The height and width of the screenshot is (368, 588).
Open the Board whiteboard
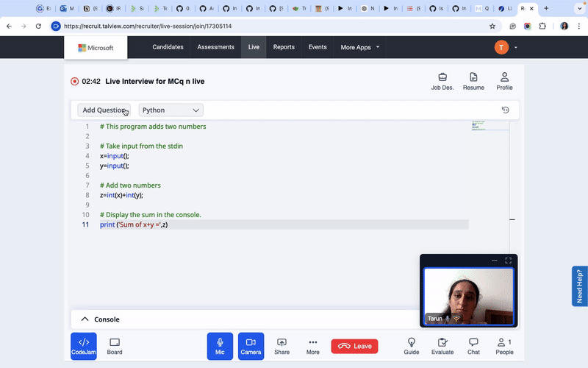(115, 346)
